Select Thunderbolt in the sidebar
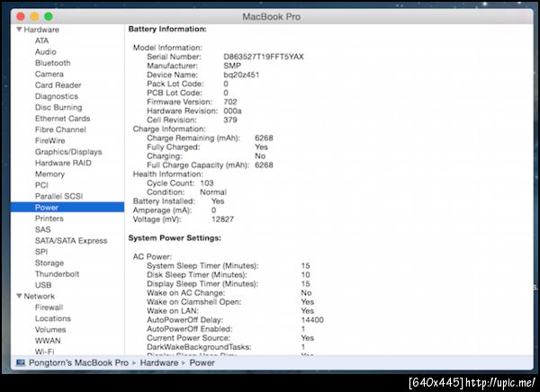Viewport: 540px width, 392px height. tap(58, 274)
